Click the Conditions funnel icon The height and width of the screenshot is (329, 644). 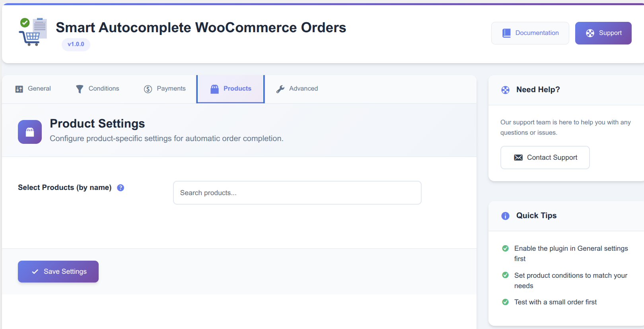click(x=80, y=89)
